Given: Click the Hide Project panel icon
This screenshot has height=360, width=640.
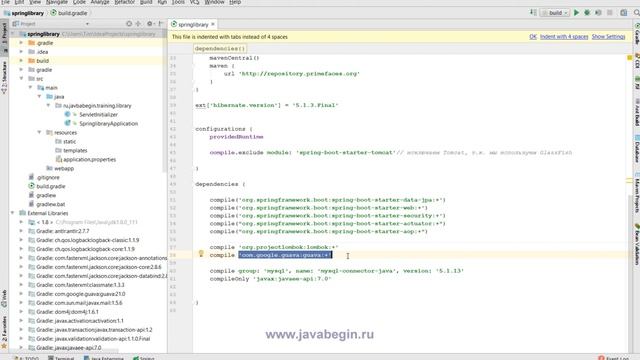Looking at the screenshot, I should 160,24.
